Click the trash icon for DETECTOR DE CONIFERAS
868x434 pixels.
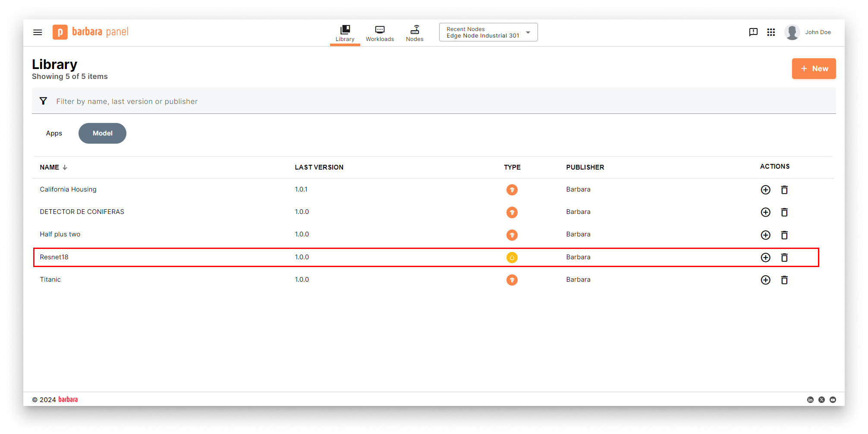[x=784, y=212]
